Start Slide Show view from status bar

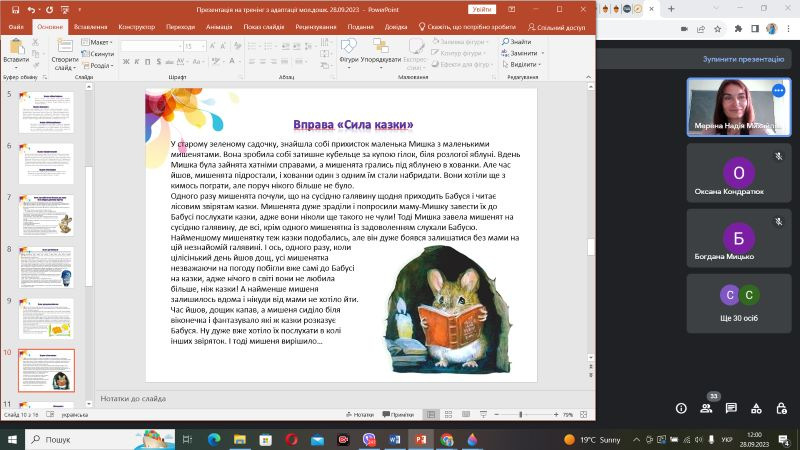(483, 415)
